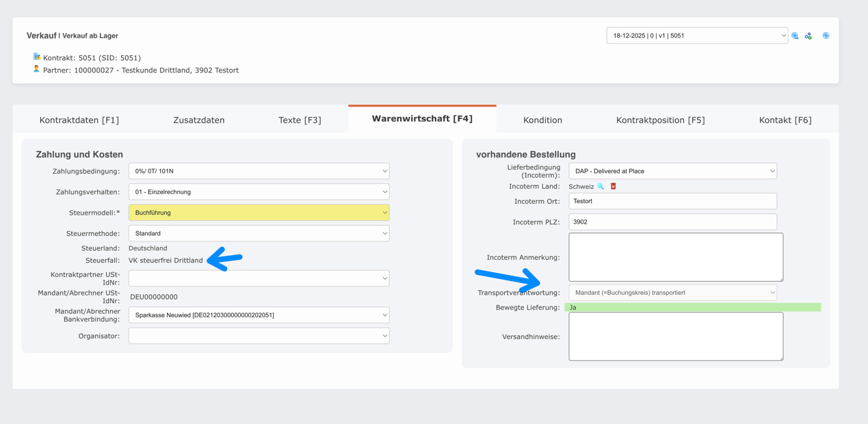Click the contract document icon beside Kontrakt
The width and height of the screenshot is (868, 424).
click(x=37, y=57)
